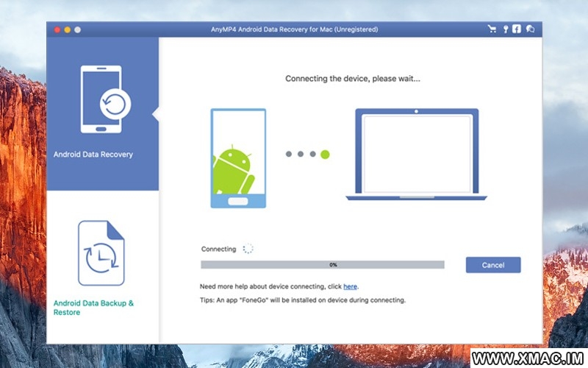588x368 pixels.
Task: Open the Facebook icon in title bar
Action: (517, 29)
